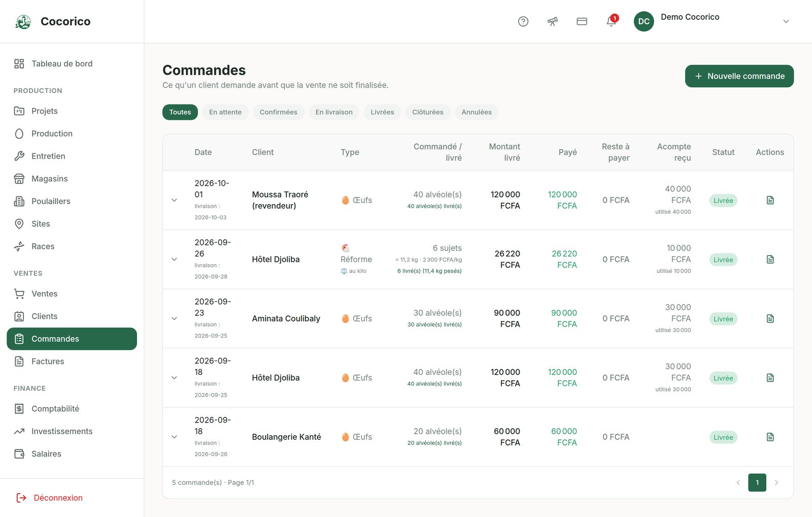
Task: Click the Clients contact icon
Action: 19,316
